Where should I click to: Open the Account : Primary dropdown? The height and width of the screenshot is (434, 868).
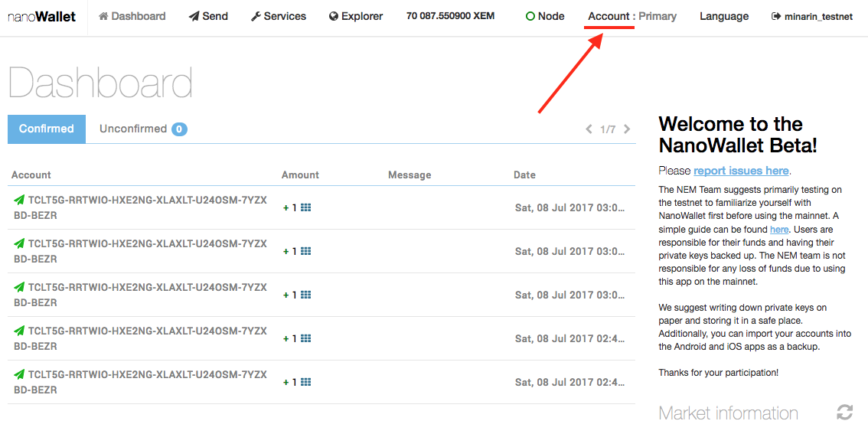(x=632, y=17)
